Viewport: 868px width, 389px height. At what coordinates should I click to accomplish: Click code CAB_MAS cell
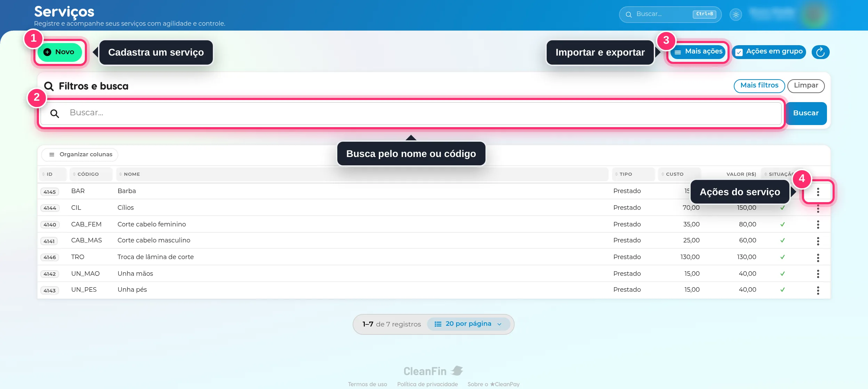click(87, 240)
